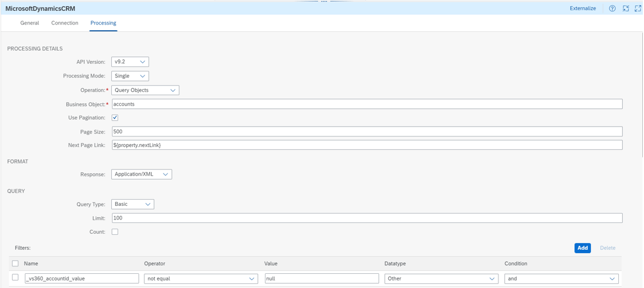The image size is (644, 288).
Task: Open the Operation dropdown showing Query Objects
Action: [145, 90]
